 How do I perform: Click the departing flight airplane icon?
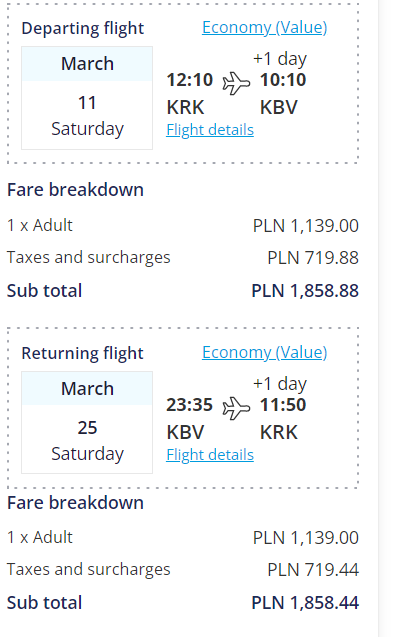[236, 83]
